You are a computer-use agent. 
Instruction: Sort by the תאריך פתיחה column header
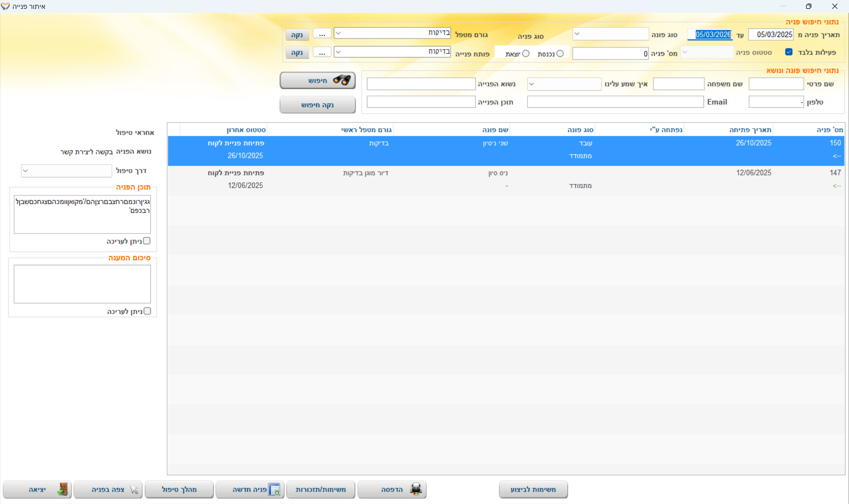(750, 130)
